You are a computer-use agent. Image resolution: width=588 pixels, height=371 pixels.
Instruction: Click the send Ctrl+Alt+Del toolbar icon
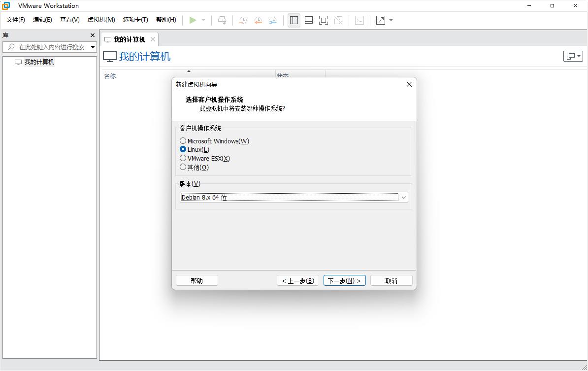[x=222, y=20]
